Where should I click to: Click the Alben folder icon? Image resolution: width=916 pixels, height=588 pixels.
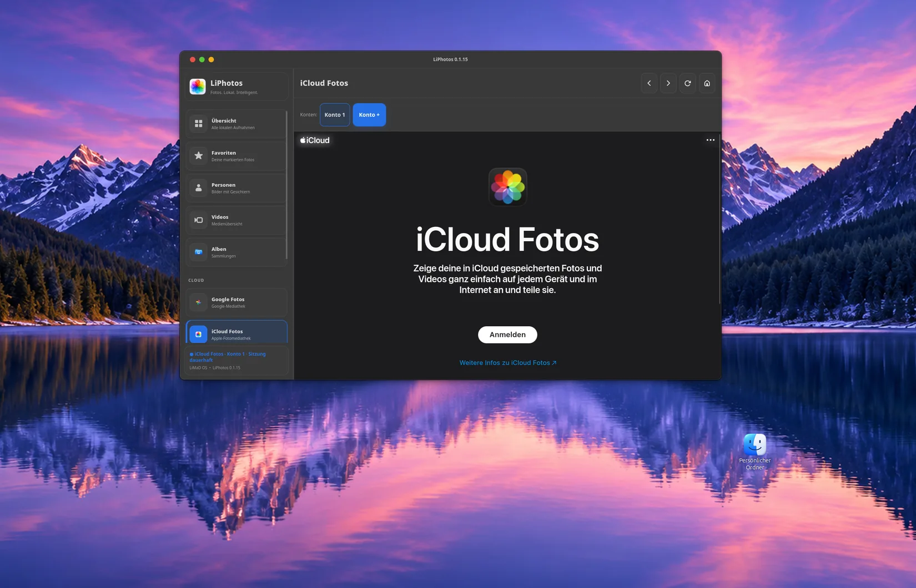(198, 252)
